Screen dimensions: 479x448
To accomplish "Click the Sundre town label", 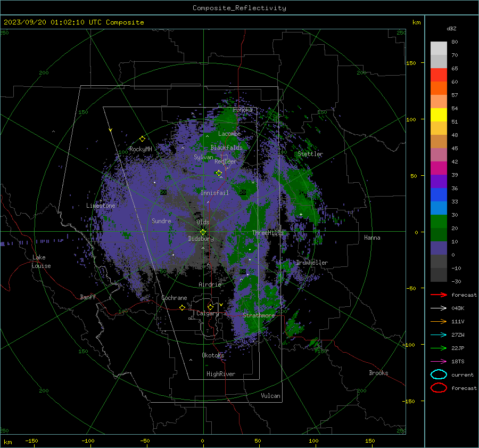I will click(161, 221).
